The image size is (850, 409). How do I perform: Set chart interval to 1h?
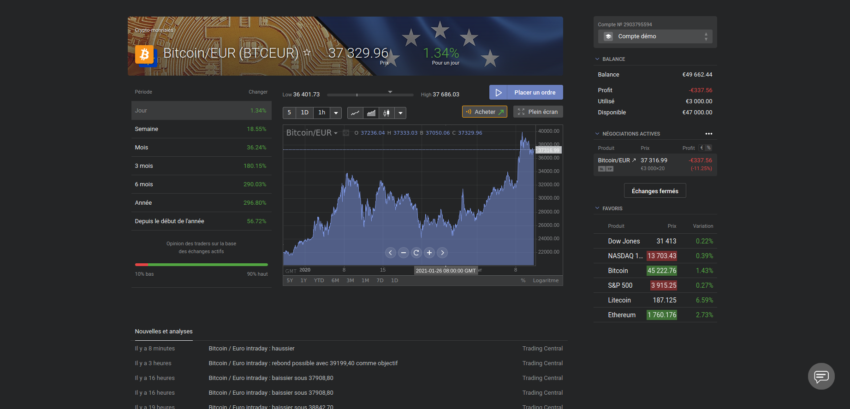point(321,113)
